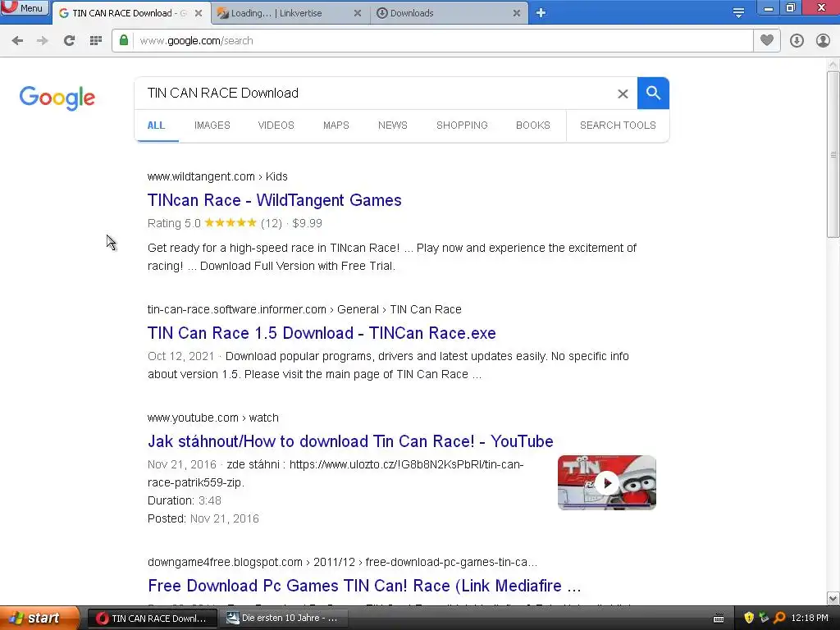This screenshot has width=840, height=630.
Task: Select TIN CAN RACE Downl... taskbar button
Action: [153, 619]
